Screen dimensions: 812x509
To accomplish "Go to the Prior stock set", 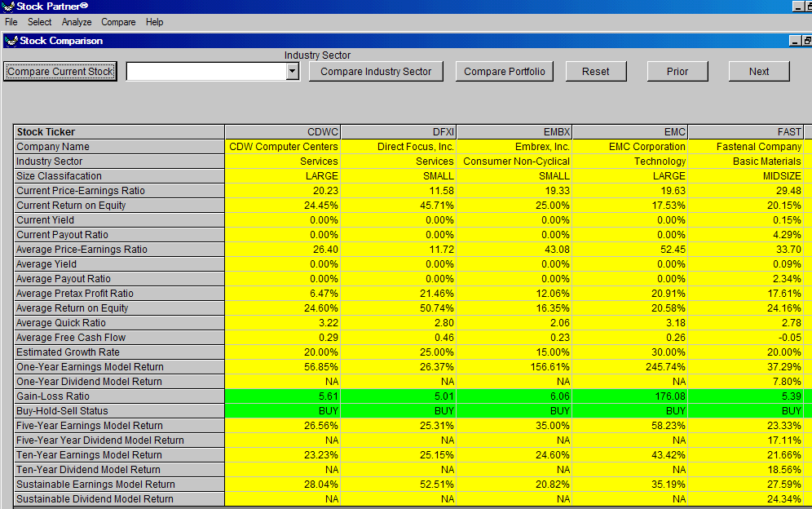I will click(677, 72).
